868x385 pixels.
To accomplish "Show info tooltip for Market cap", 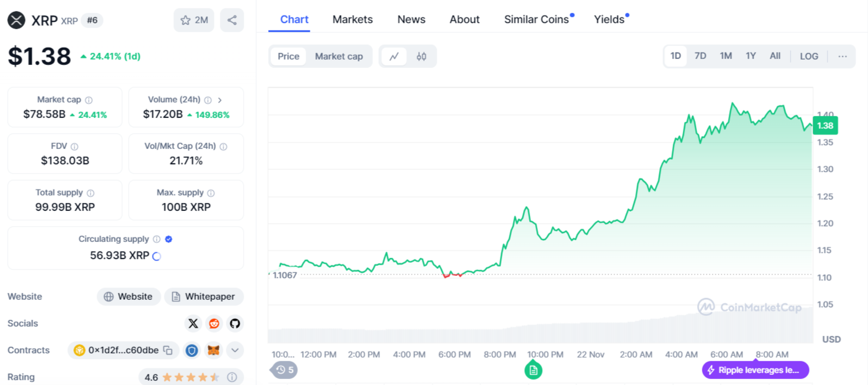I will pyautogui.click(x=89, y=100).
